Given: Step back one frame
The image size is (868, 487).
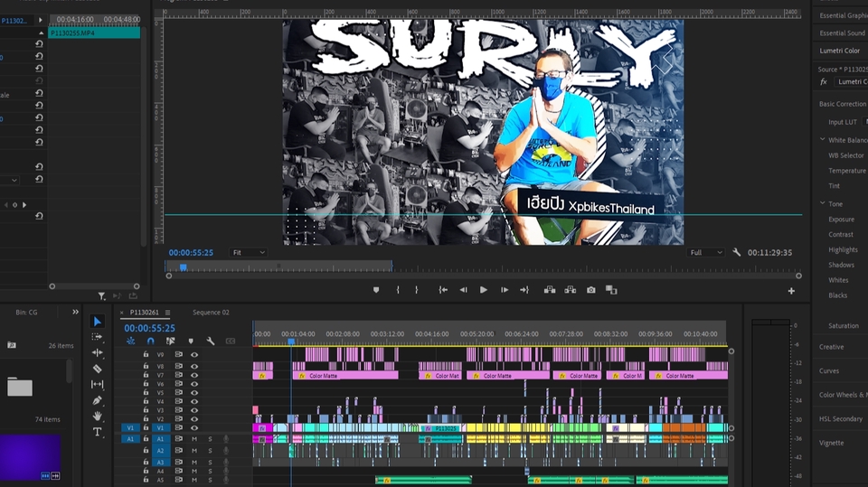Looking at the screenshot, I should pos(463,290).
